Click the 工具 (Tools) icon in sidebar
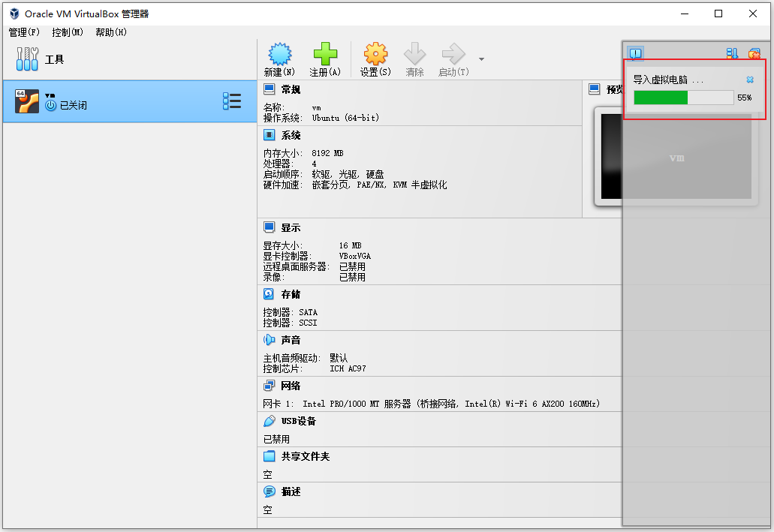 pos(26,59)
